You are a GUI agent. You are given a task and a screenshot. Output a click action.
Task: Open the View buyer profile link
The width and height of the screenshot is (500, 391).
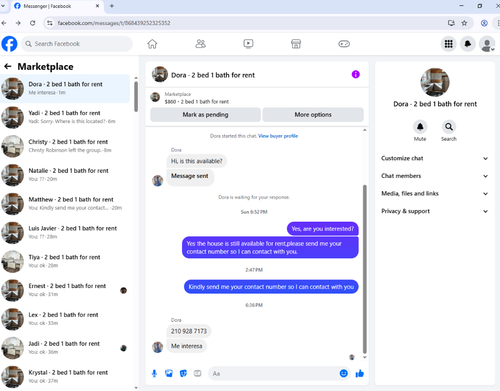278,136
